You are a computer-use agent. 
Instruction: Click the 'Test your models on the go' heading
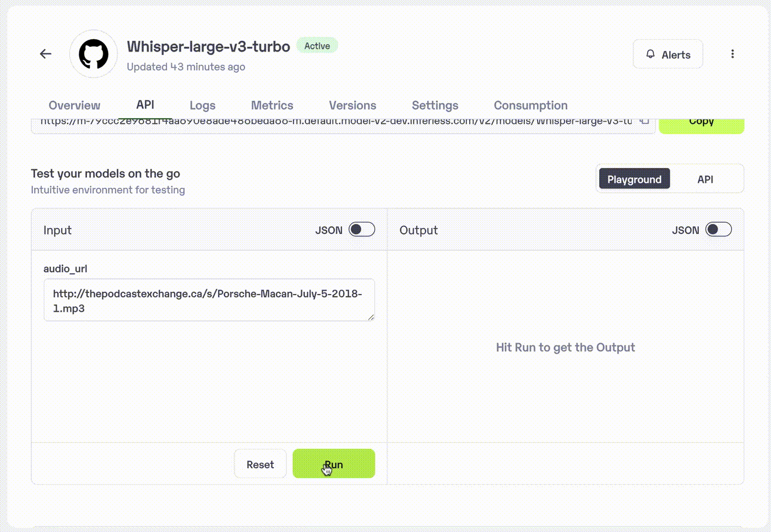[106, 173]
